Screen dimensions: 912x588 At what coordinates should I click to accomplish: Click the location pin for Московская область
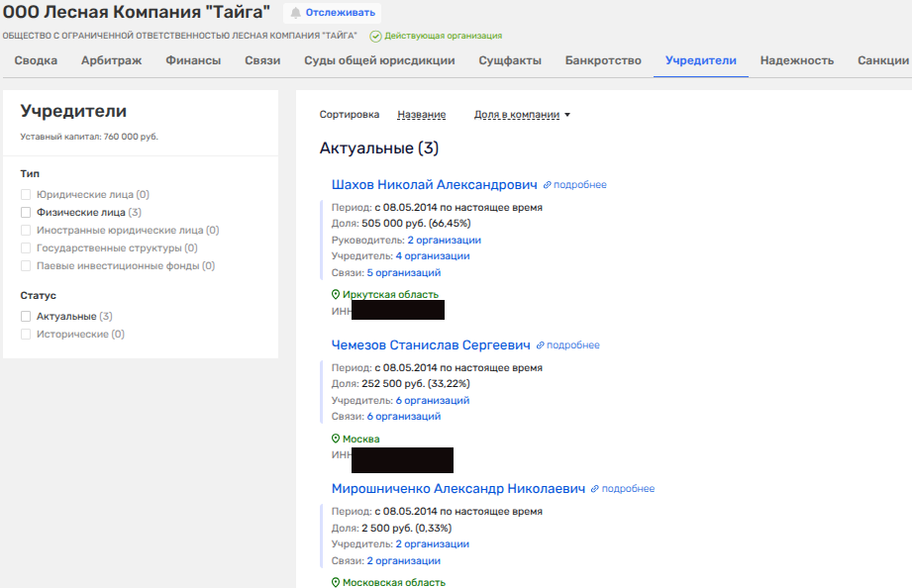pyautogui.click(x=336, y=583)
